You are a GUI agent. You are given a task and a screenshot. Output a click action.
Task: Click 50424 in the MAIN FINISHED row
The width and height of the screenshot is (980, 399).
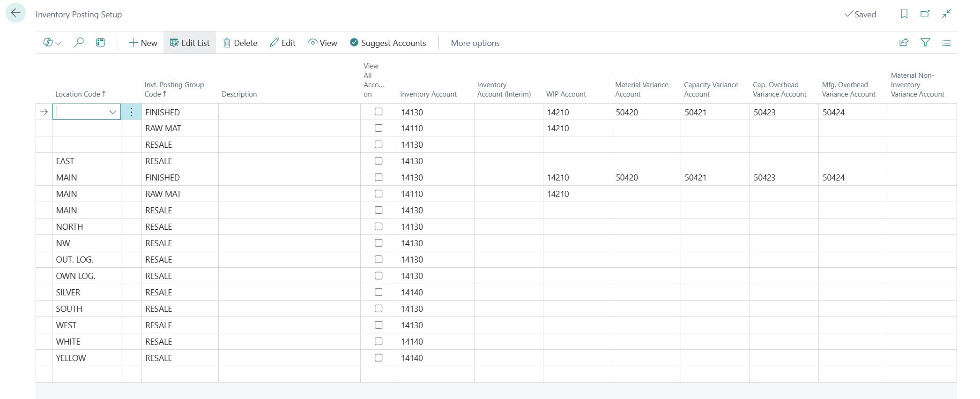tap(834, 177)
